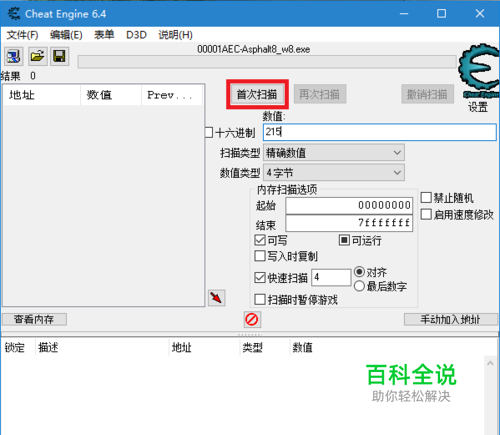Image resolution: width=500 pixels, height=435 pixels.
Task: Enable the 禁止随机 checkbox
Action: pyautogui.click(x=426, y=197)
